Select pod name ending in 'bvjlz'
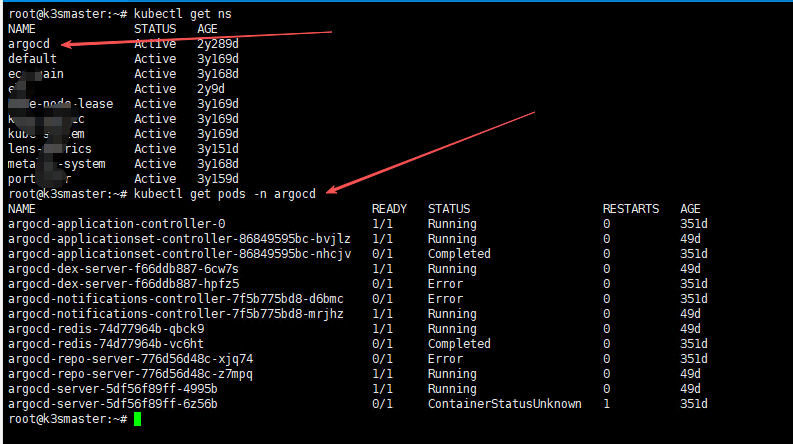793x444 pixels. [x=179, y=239]
